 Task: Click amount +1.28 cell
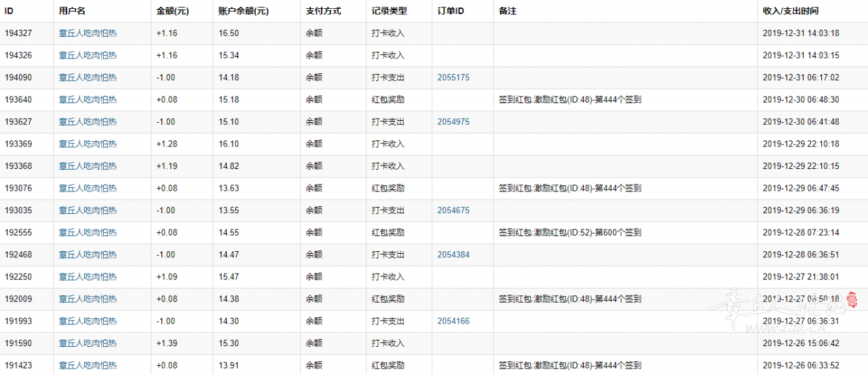(x=166, y=144)
